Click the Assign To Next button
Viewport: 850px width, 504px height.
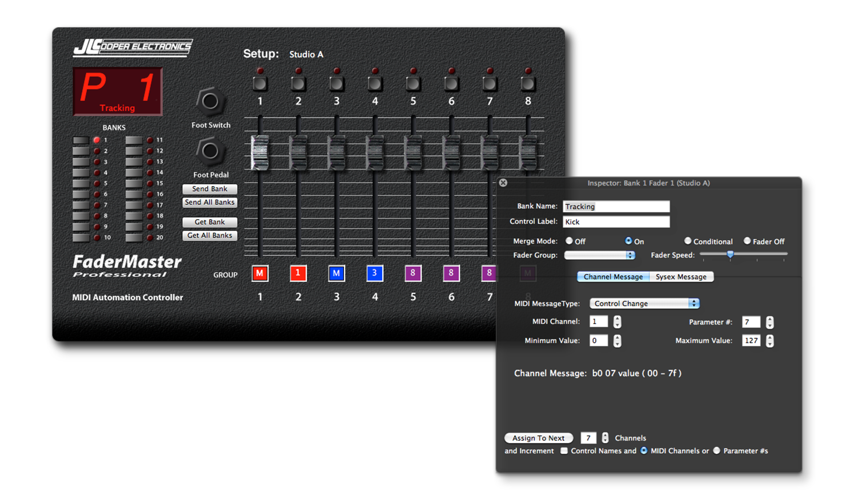(x=539, y=438)
